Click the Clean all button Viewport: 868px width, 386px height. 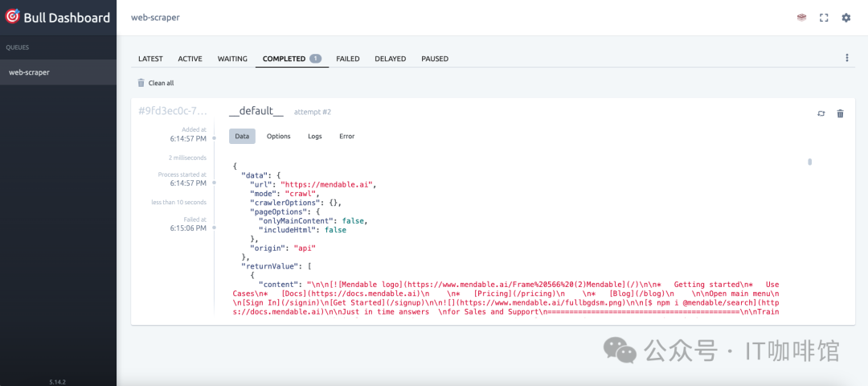(x=156, y=83)
